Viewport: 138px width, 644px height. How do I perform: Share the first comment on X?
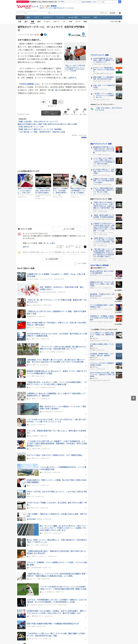(x=85, y=247)
